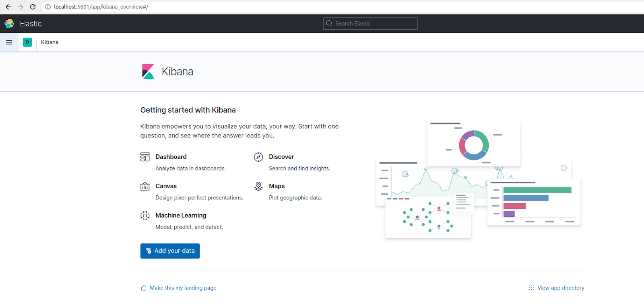Open the D space selector avatar

(x=27, y=42)
